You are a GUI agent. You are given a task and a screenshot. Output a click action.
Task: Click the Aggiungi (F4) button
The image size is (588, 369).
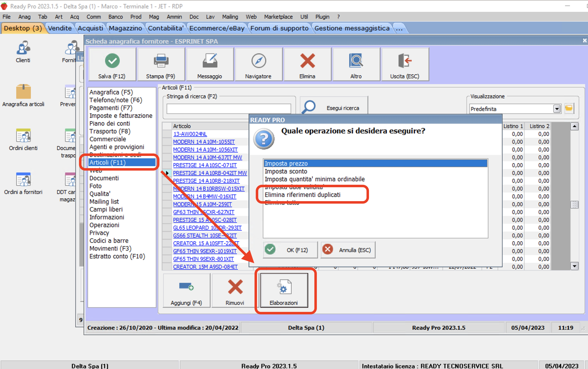186,290
